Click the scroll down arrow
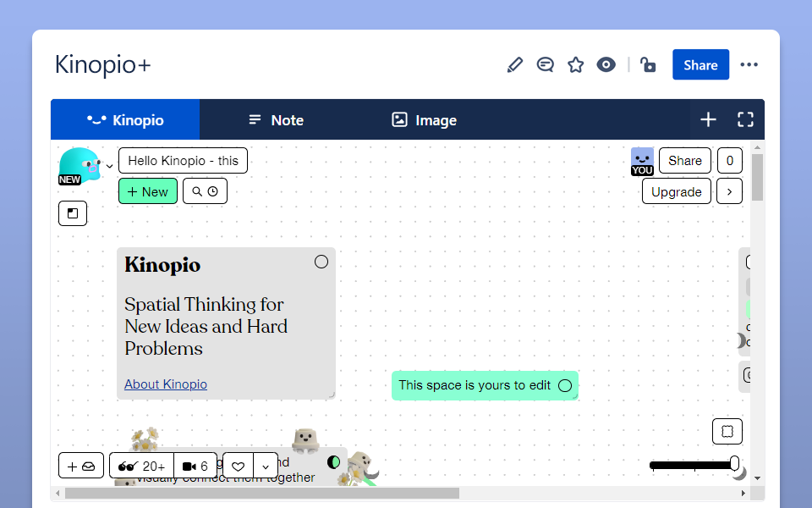Screen dimensions: 812x508 tap(757, 478)
